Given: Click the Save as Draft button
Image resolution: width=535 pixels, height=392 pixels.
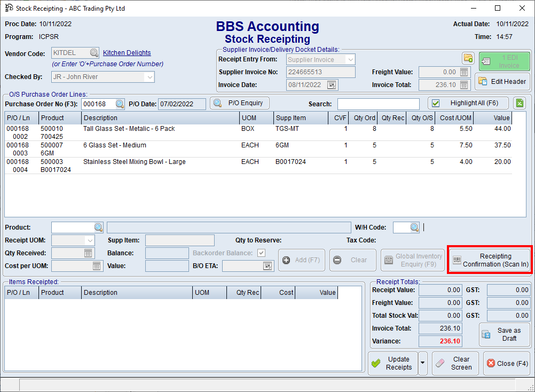Looking at the screenshot, I should click(x=504, y=334).
